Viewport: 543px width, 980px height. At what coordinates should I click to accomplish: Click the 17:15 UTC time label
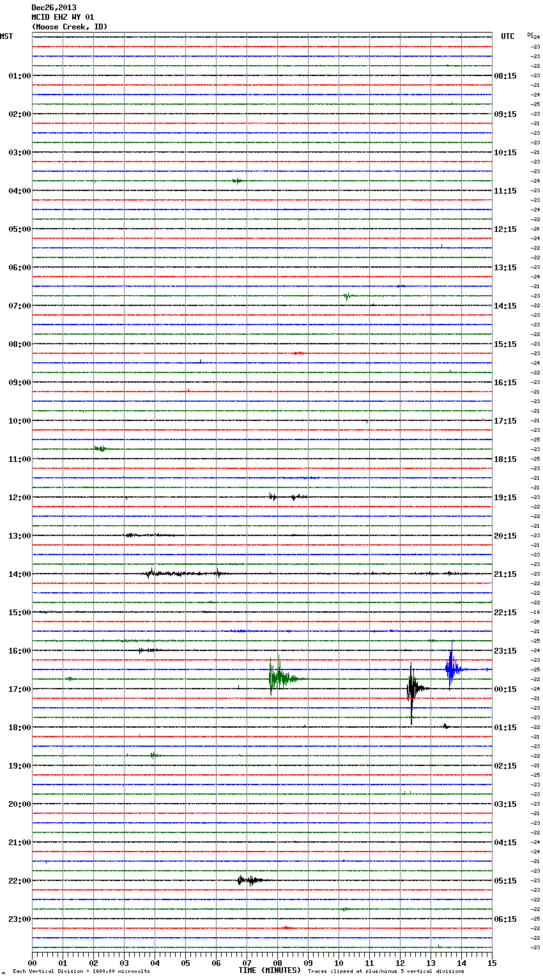505,421
